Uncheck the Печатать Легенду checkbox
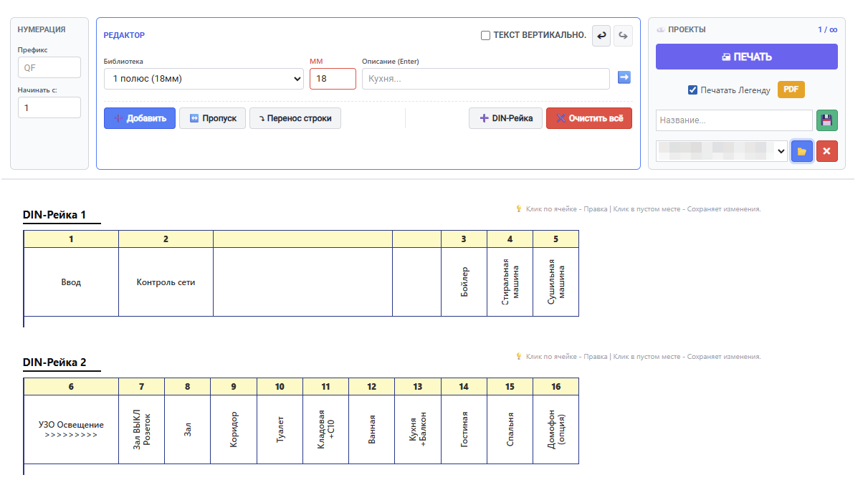 coord(692,90)
